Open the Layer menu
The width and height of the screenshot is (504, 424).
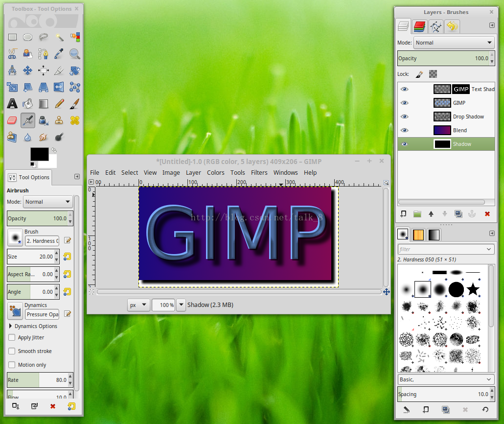tap(193, 173)
